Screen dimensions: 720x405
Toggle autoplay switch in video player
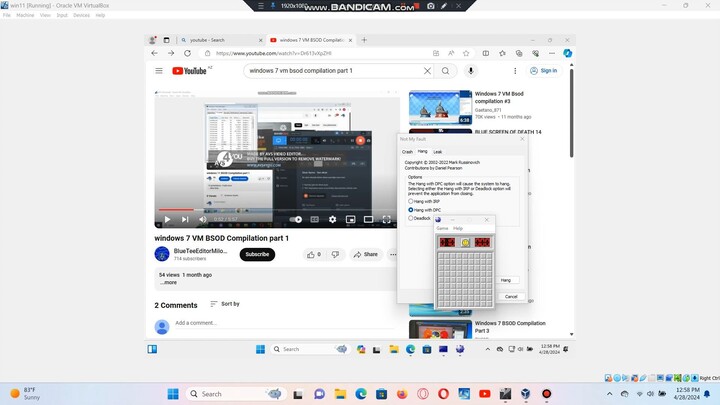pos(296,219)
